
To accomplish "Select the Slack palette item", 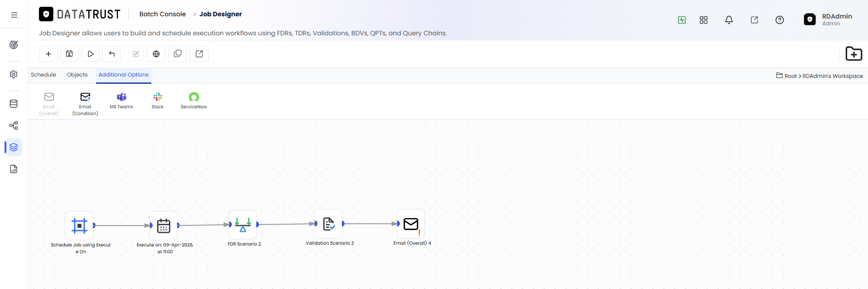I will 158,101.
